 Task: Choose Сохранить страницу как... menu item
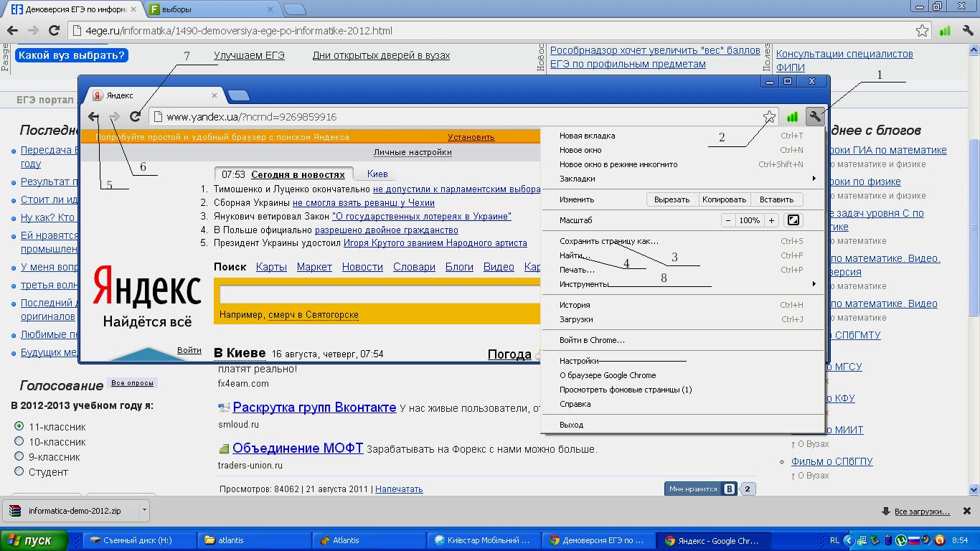tap(683, 241)
